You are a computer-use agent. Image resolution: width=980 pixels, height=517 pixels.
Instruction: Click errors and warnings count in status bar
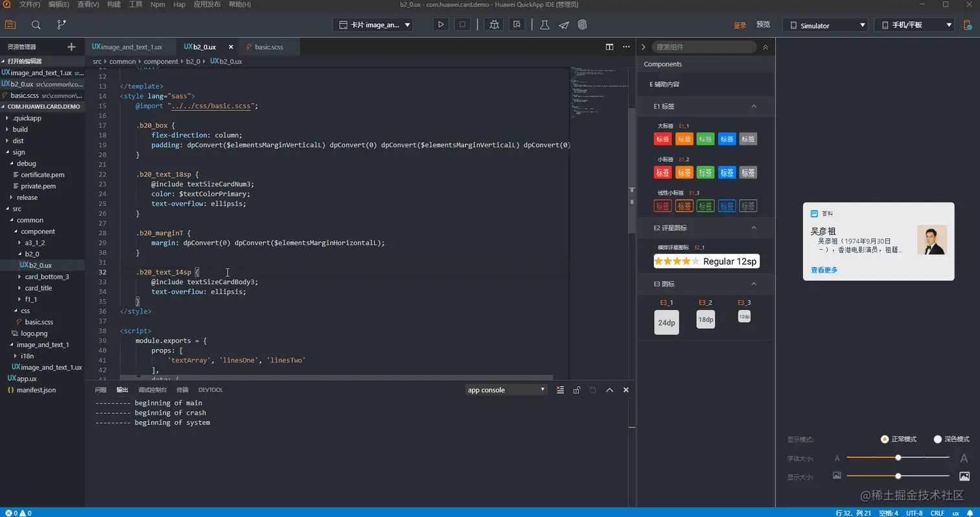[x=18, y=512]
